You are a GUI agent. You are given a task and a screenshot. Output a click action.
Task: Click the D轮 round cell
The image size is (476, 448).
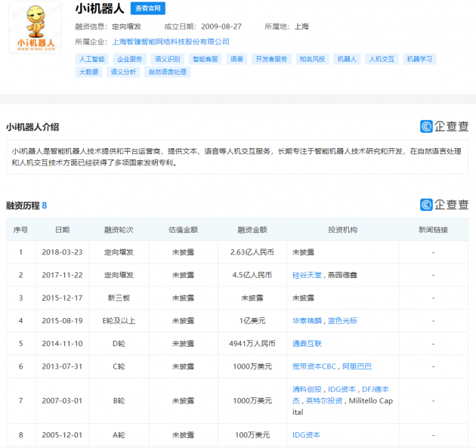(119, 344)
